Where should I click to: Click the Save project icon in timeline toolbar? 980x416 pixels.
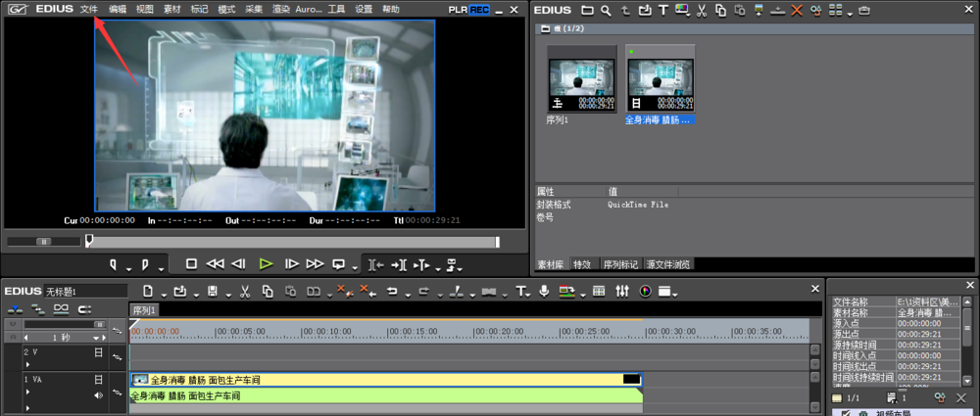click(x=213, y=292)
